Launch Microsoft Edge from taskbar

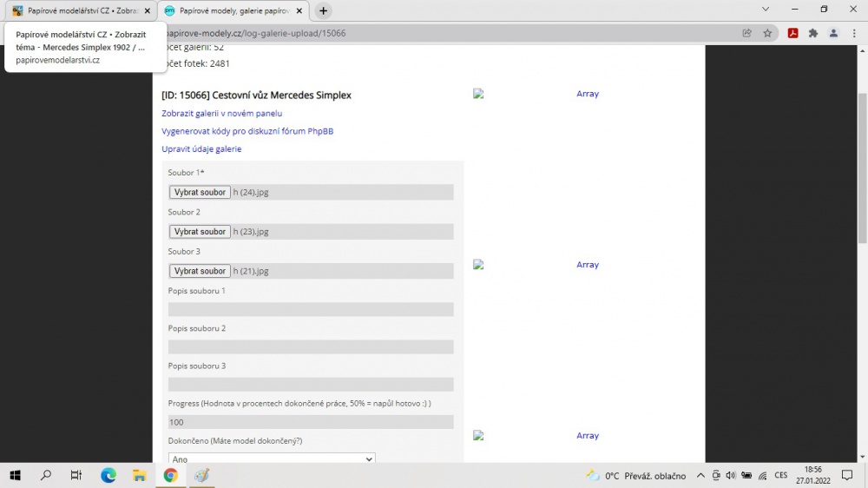(x=108, y=475)
